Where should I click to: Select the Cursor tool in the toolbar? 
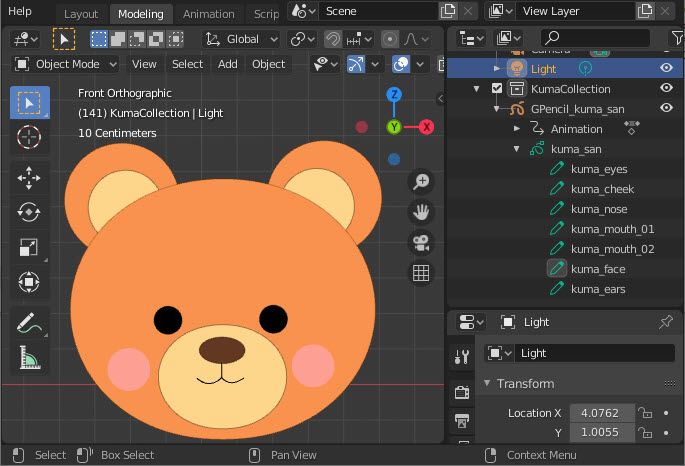(29, 137)
